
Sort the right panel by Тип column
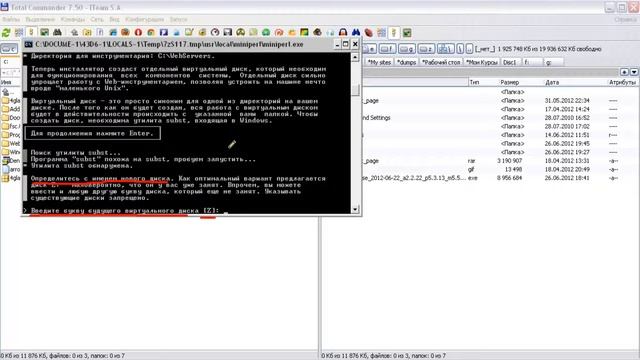[473, 82]
